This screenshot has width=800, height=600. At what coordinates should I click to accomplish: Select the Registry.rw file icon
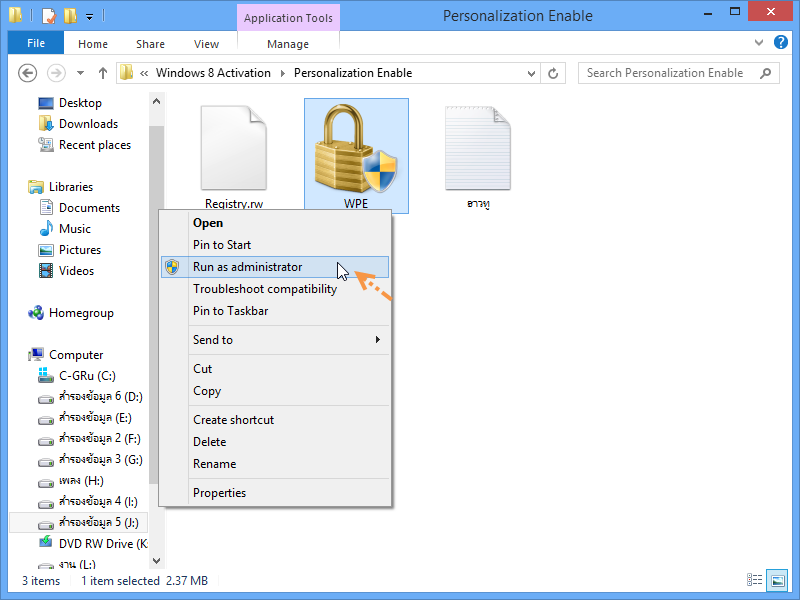[x=234, y=148]
